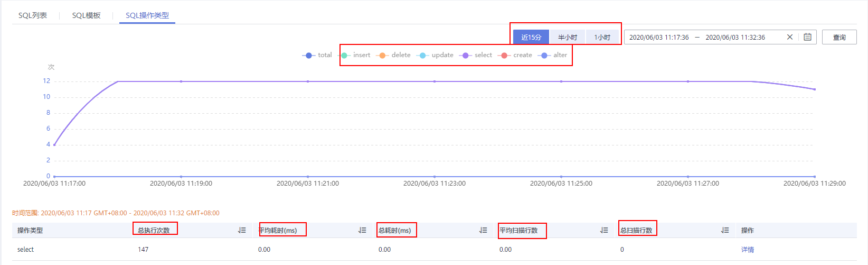Click the 2020/06/03 11:23:00 axis label
The width and height of the screenshot is (868, 265).
pos(435,184)
